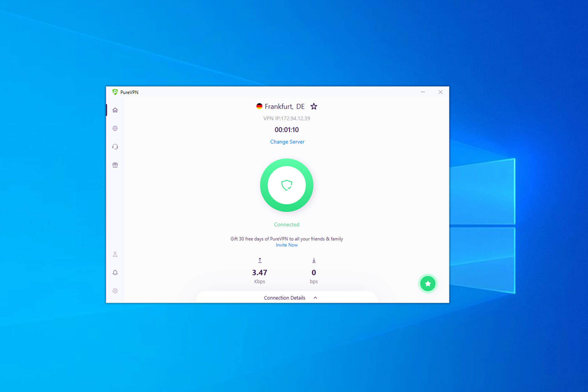Open Support headset icon in sidebar
The image size is (588, 392).
[115, 147]
